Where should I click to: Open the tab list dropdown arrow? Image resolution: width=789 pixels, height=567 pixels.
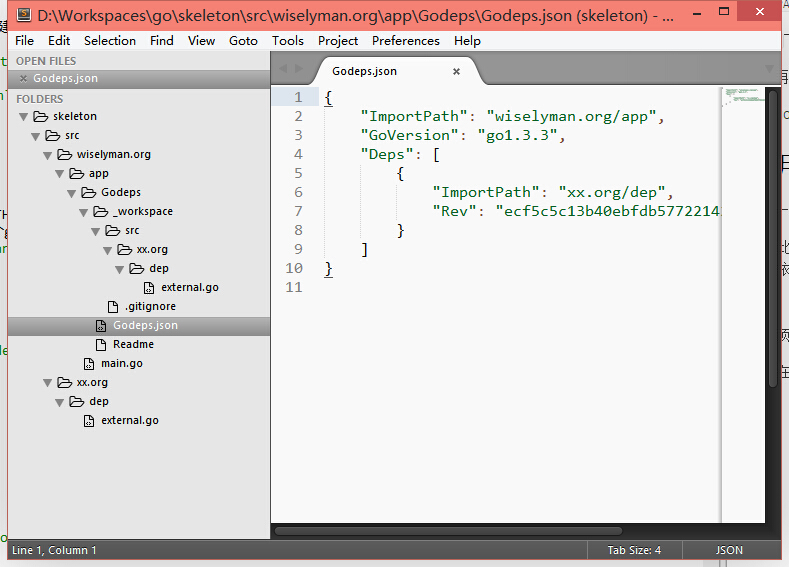[x=769, y=68]
